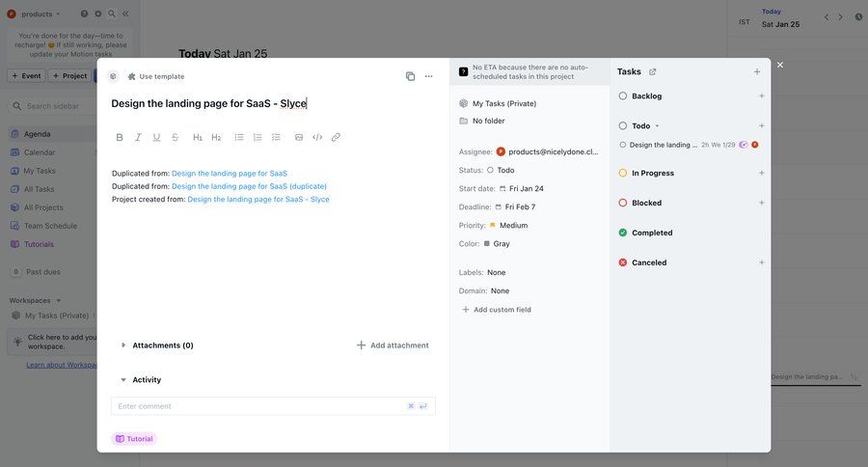Open Agenda in sidebar
Viewport: 868px width, 467px height.
click(37, 134)
